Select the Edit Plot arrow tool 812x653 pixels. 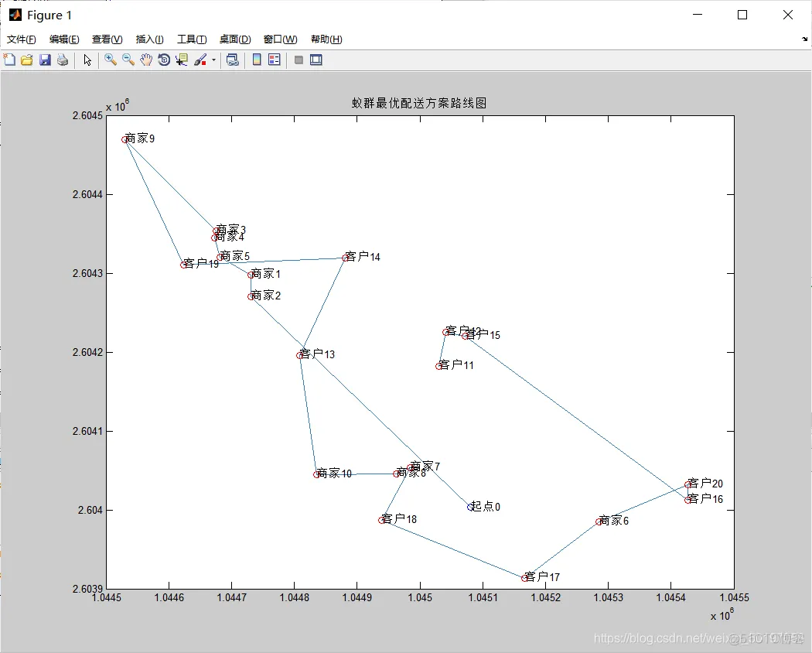tap(87, 60)
